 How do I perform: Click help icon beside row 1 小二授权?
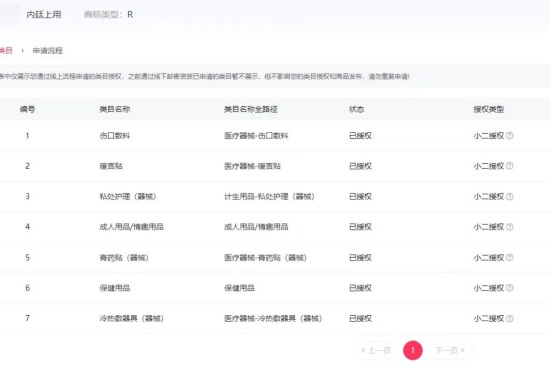pos(510,135)
